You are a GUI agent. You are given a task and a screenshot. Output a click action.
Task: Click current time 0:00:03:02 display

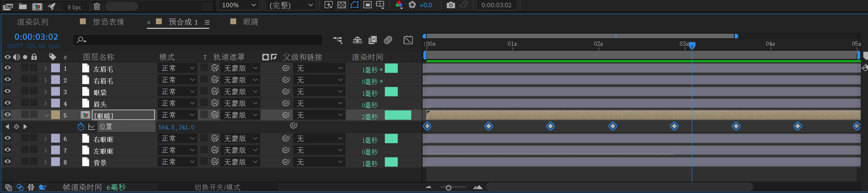[x=36, y=37]
